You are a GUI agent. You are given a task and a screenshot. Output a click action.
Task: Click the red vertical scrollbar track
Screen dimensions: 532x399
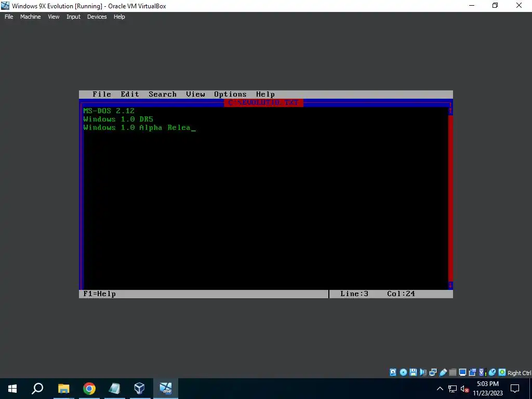[x=450, y=198]
